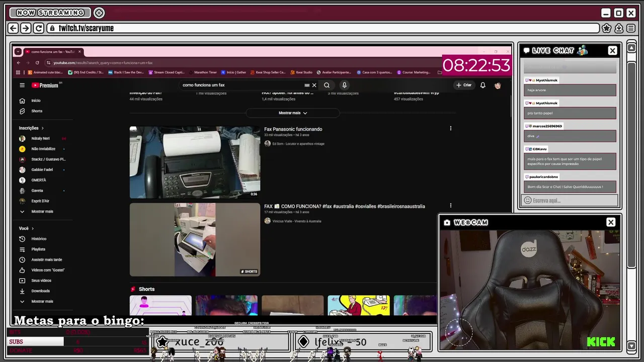Screen dimensions: 644x362
Task: Open the 'Stream Closed Capti...' bookmark
Action: pos(166,72)
